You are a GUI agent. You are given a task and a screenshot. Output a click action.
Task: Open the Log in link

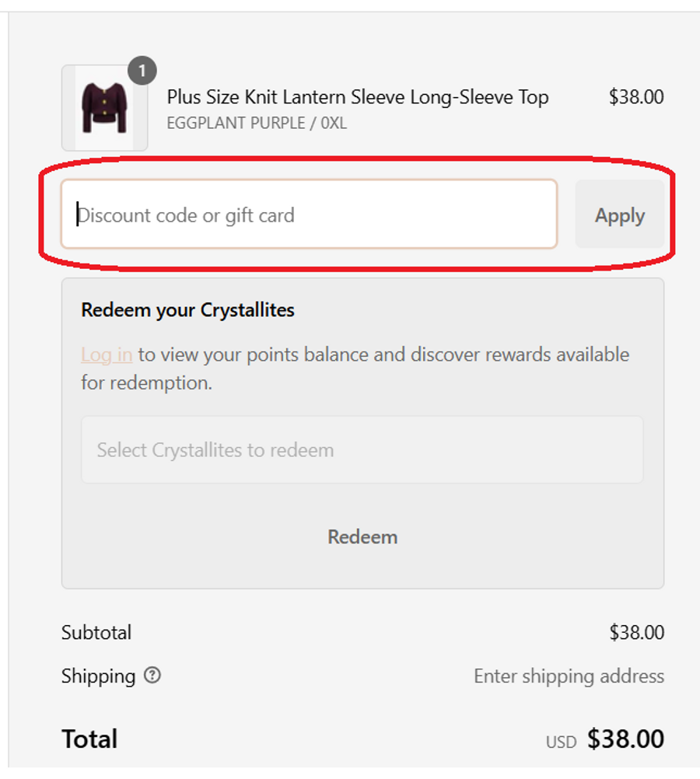pyautogui.click(x=107, y=355)
